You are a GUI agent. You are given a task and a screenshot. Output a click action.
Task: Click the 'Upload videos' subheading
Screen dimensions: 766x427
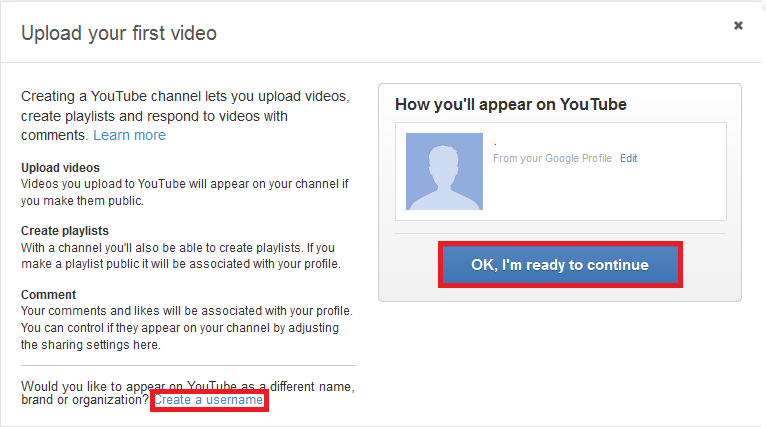pyautogui.click(x=60, y=168)
